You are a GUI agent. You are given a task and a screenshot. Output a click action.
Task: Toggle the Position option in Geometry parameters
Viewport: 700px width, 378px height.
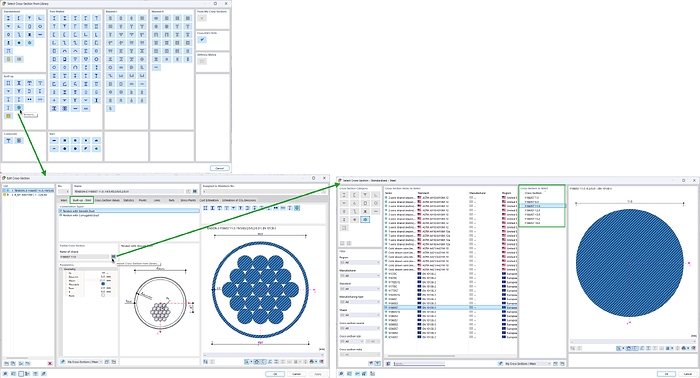103,284
